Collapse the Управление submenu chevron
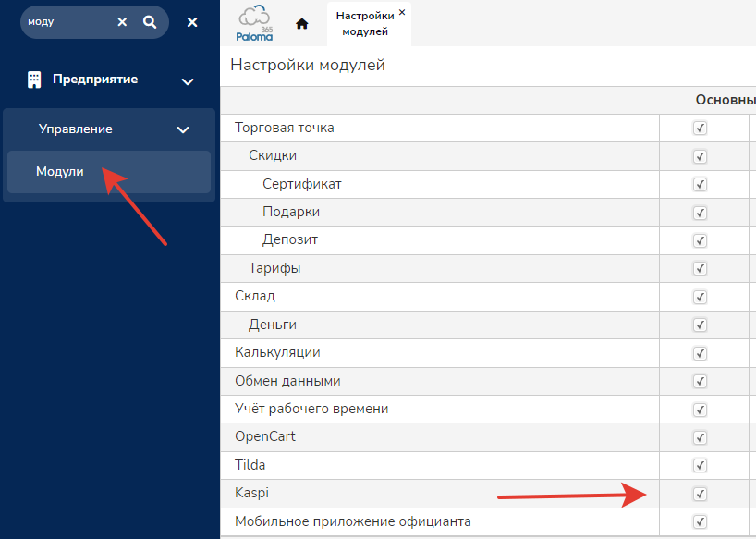 pyautogui.click(x=183, y=130)
